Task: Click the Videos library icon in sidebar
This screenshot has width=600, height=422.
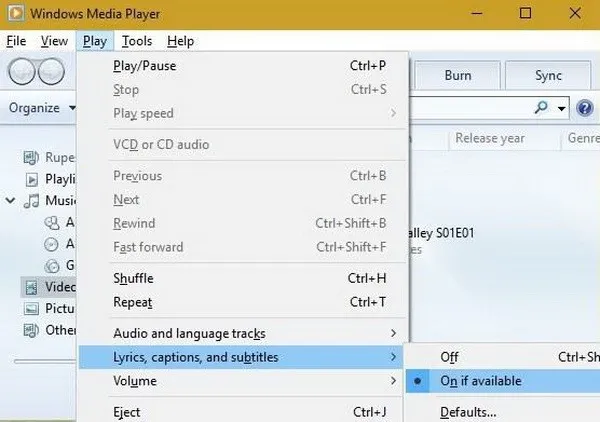Action: [30, 287]
